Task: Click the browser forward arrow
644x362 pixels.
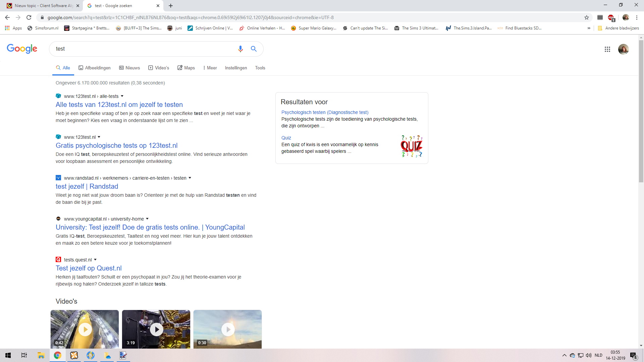Action: pyautogui.click(x=18, y=17)
